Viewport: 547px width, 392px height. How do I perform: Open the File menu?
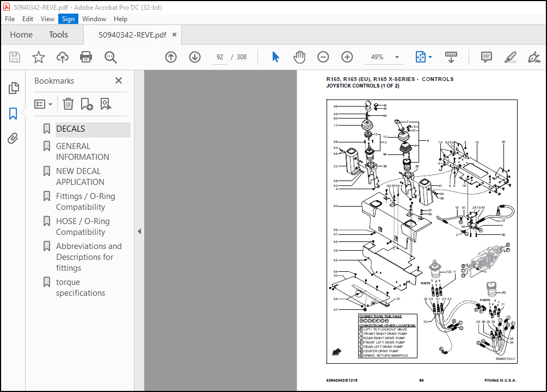tap(10, 19)
